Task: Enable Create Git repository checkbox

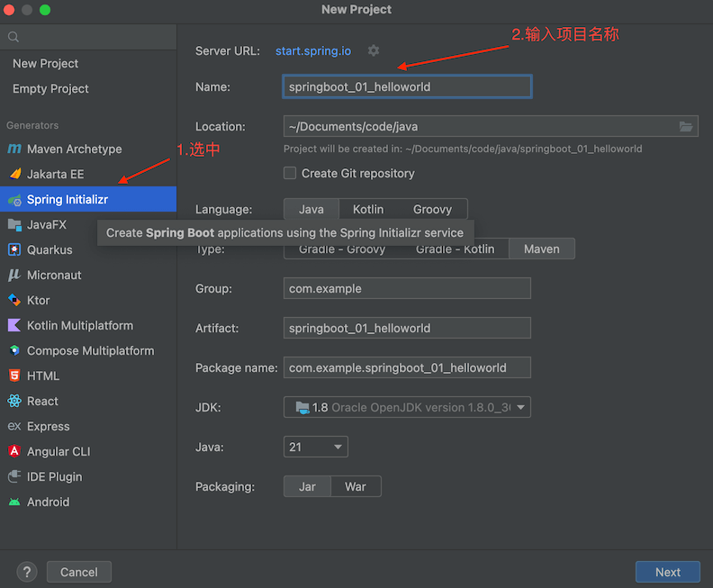Action: [x=290, y=173]
